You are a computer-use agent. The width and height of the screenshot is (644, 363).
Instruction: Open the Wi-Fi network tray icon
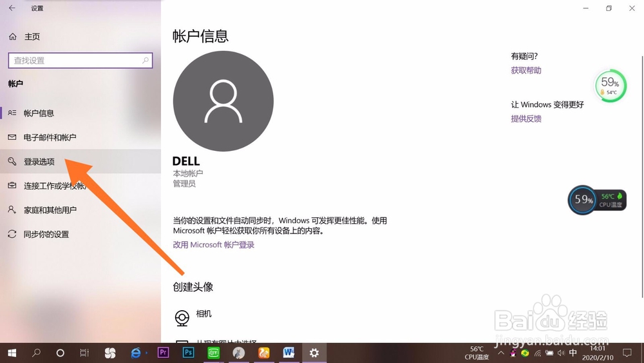(538, 353)
